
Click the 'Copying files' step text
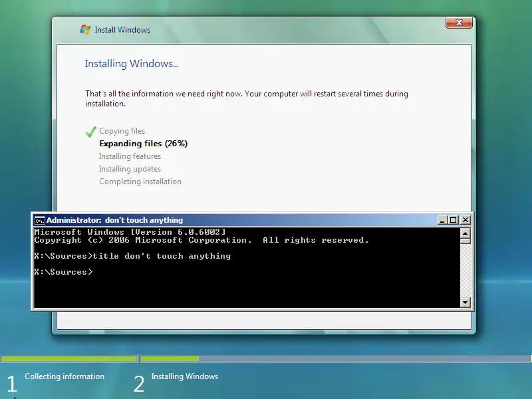(122, 131)
